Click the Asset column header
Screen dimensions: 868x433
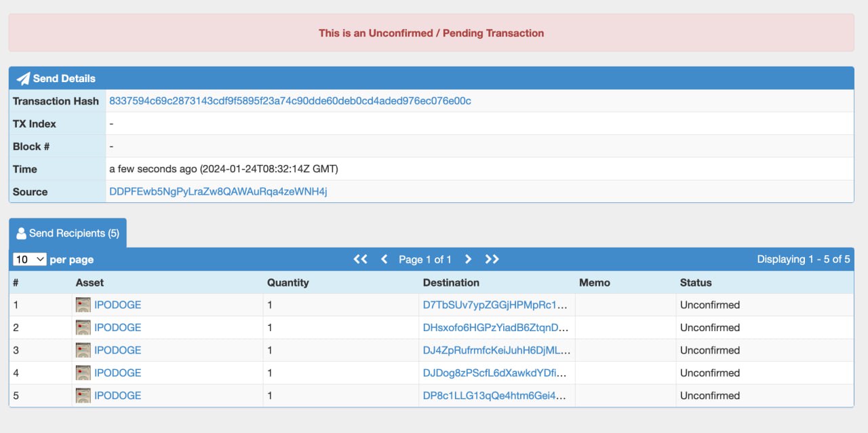click(90, 282)
